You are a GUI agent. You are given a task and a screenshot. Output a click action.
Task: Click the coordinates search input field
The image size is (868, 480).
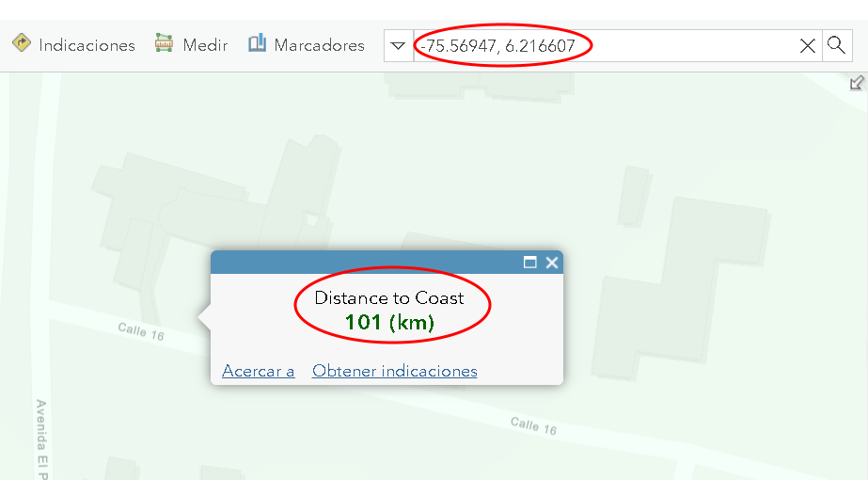point(605,45)
